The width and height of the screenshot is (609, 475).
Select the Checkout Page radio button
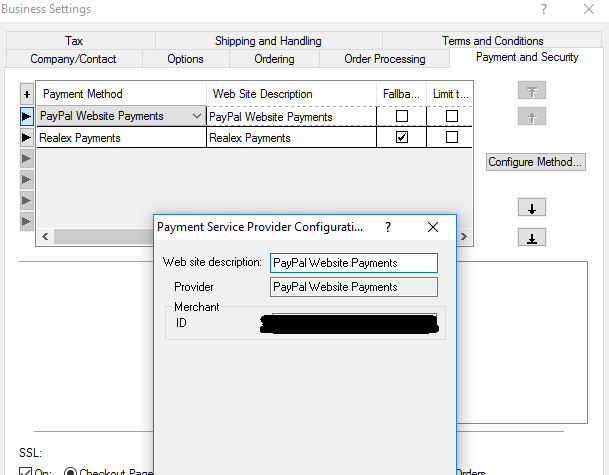[70, 472]
